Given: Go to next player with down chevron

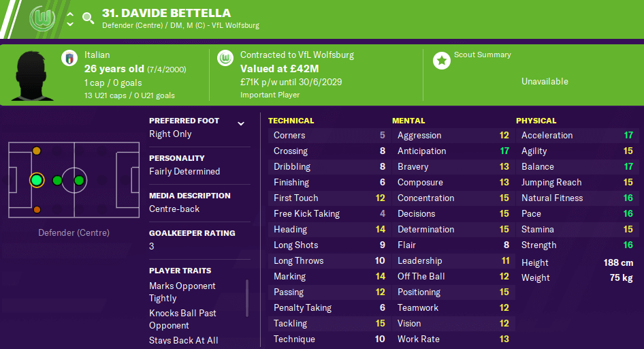Looking at the screenshot, I should [70, 24].
